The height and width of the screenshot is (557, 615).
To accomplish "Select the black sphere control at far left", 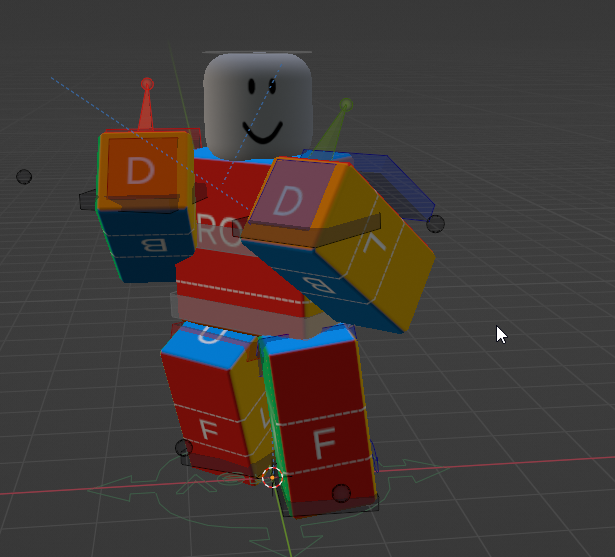I will (x=24, y=177).
